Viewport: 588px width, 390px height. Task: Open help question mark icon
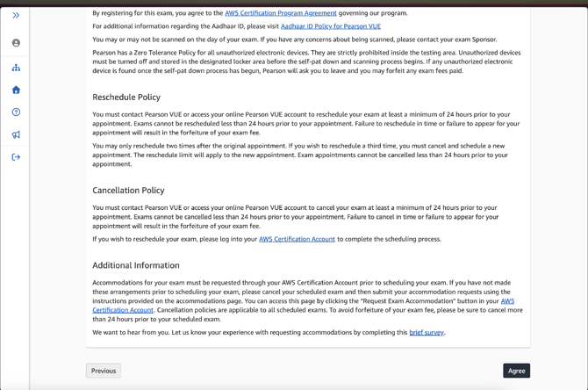pos(16,112)
